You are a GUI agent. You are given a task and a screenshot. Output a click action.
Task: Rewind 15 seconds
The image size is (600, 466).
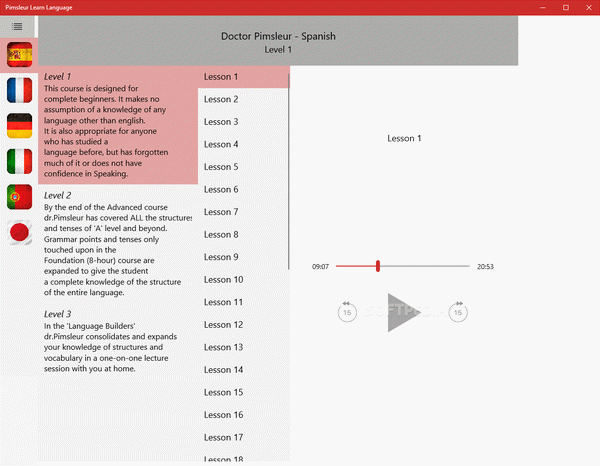[x=347, y=312]
